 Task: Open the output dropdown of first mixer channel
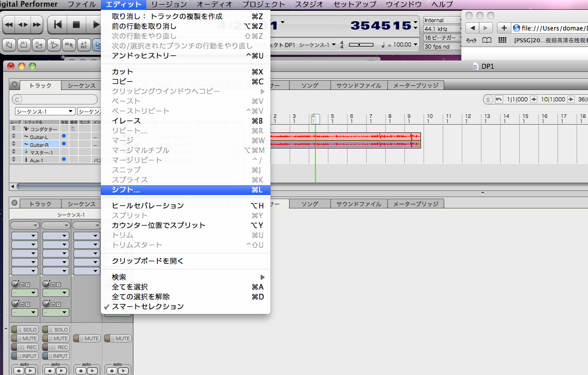tap(25, 293)
